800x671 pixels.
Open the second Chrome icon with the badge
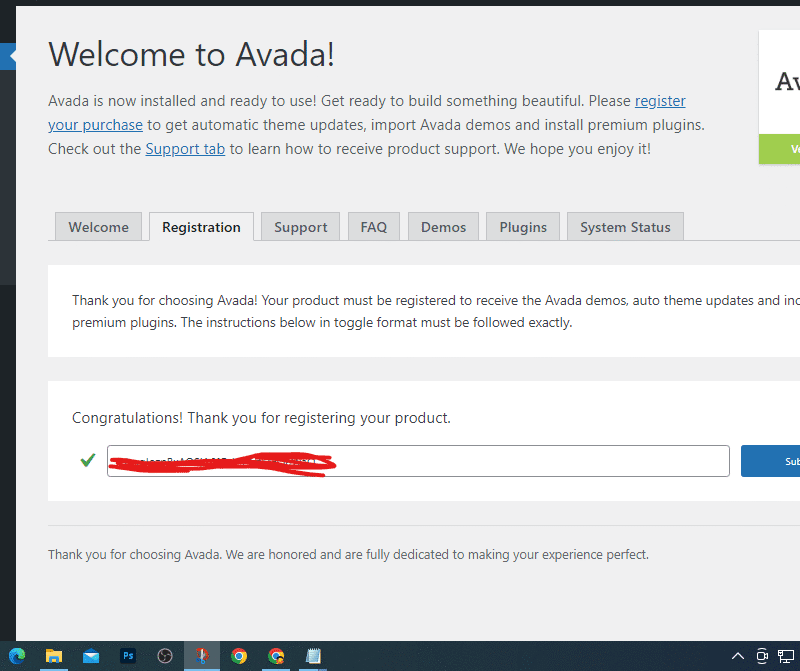point(276,656)
